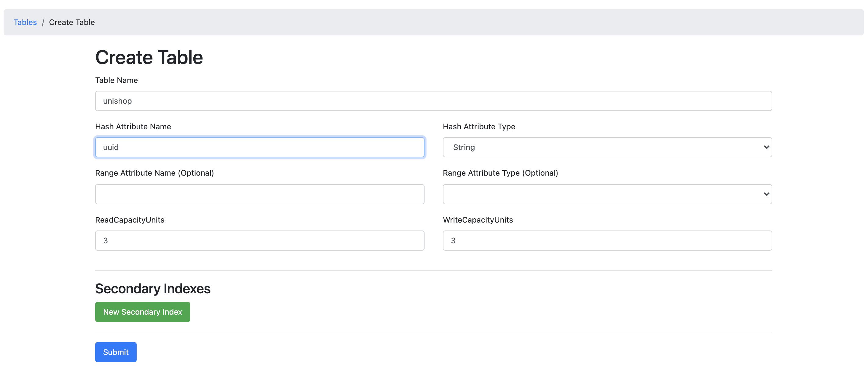Click the Hash Attribute Name field

260,147
